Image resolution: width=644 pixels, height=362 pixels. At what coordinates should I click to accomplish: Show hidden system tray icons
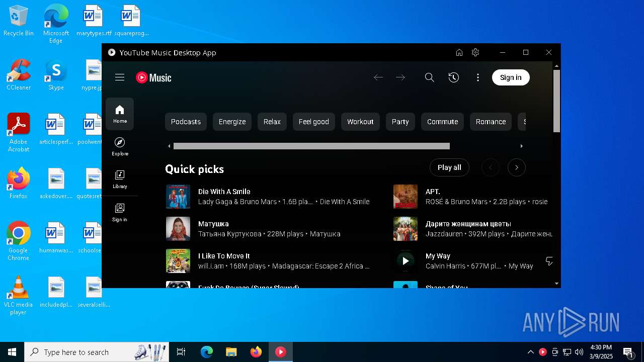point(530,352)
